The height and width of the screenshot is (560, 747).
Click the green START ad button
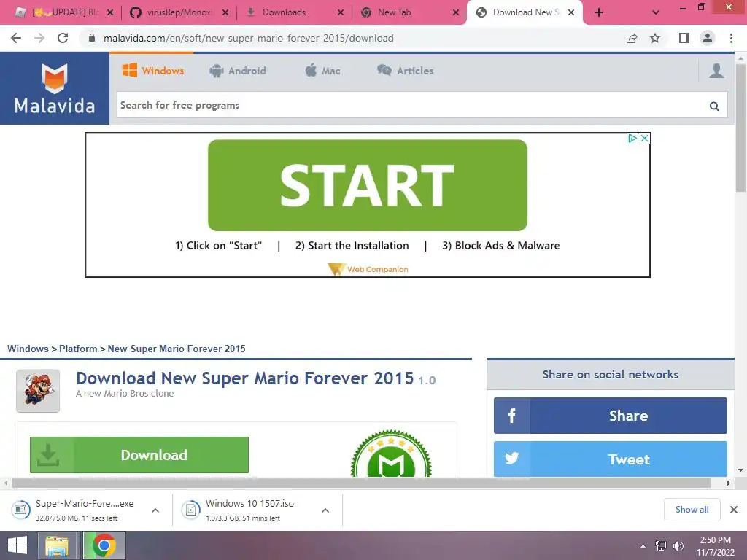point(368,185)
